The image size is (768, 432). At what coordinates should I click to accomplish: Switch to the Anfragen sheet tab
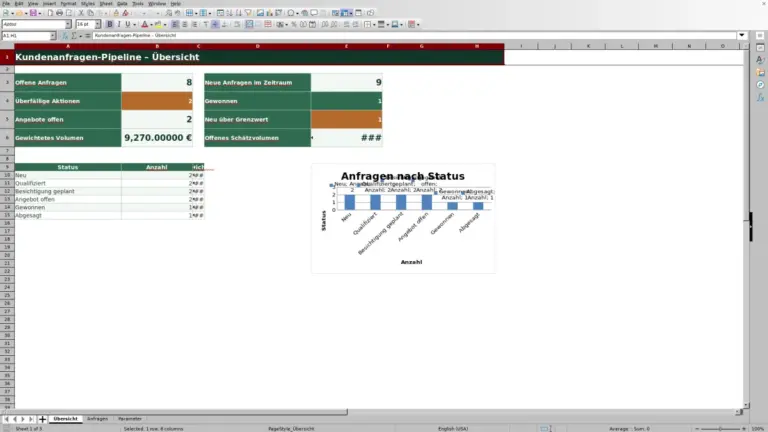(x=97, y=419)
